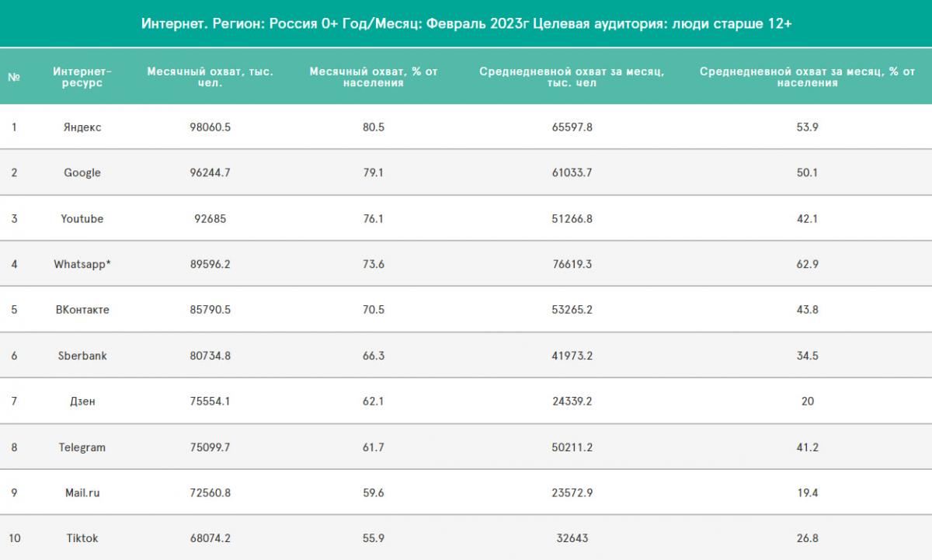Select the ВКонтакте resource name
Viewport: 932px width, 560px height.
[x=82, y=310]
